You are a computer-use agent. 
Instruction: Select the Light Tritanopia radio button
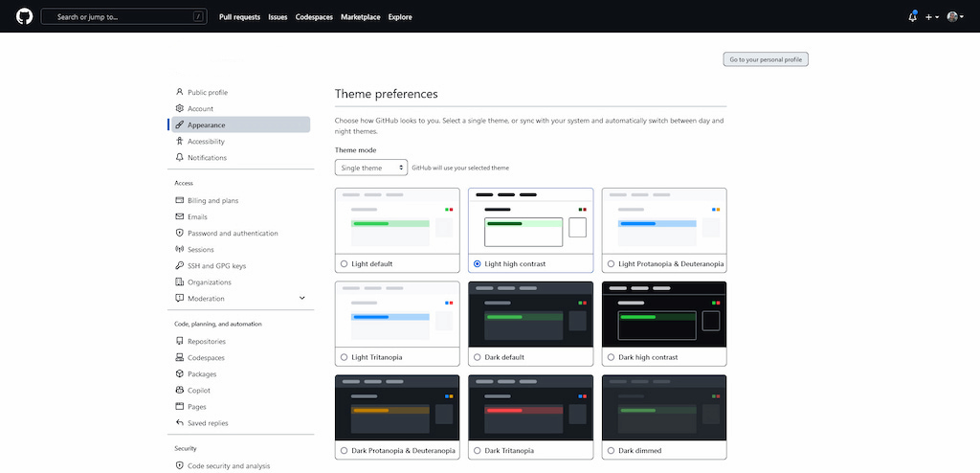tap(344, 357)
